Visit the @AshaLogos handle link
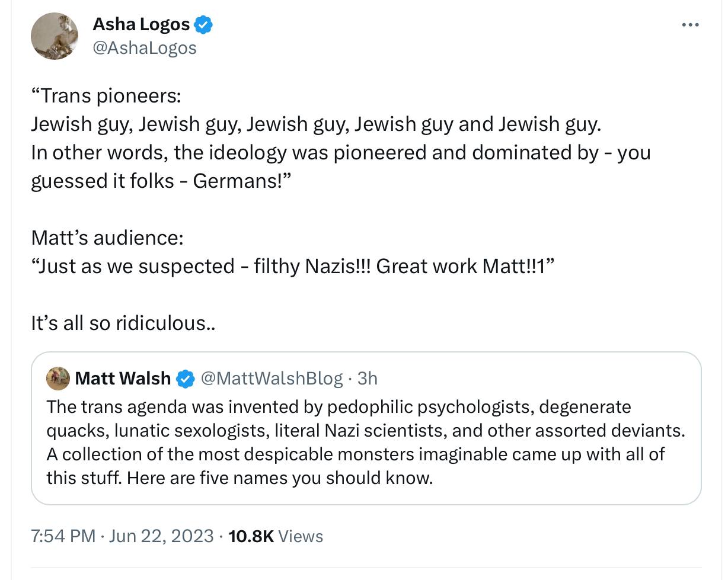This screenshot has height=580, width=728. pyautogui.click(x=145, y=47)
